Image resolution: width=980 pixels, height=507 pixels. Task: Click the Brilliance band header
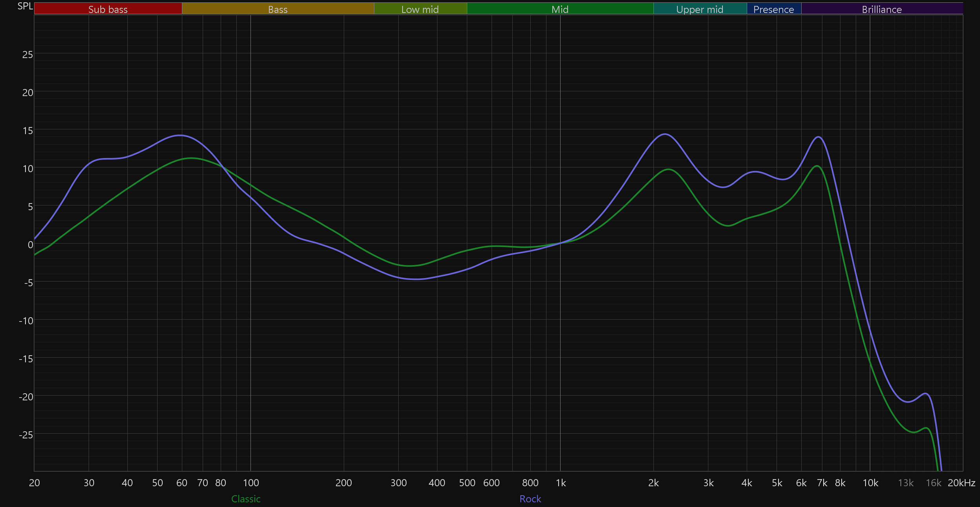[882, 9]
